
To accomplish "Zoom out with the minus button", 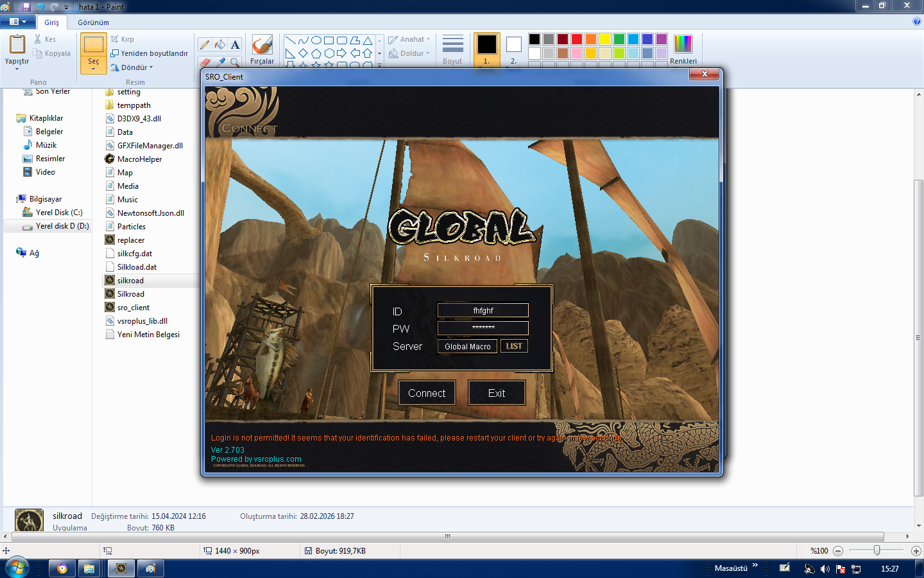I will (x=838, y=551).
